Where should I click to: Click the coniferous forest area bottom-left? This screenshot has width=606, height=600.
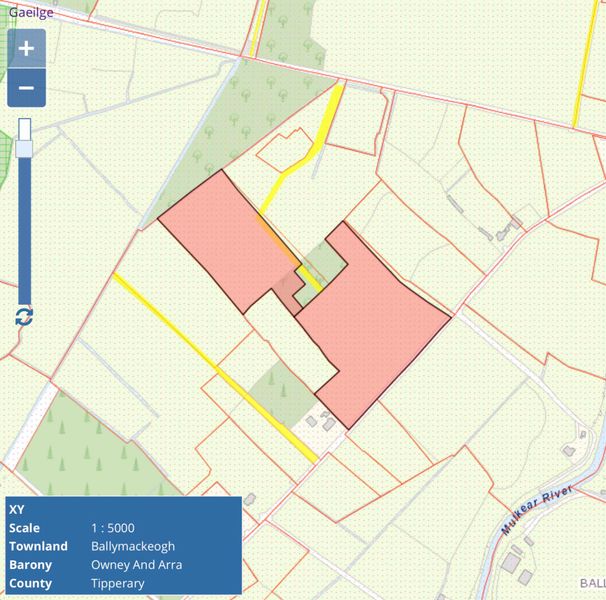pos(89,448)
